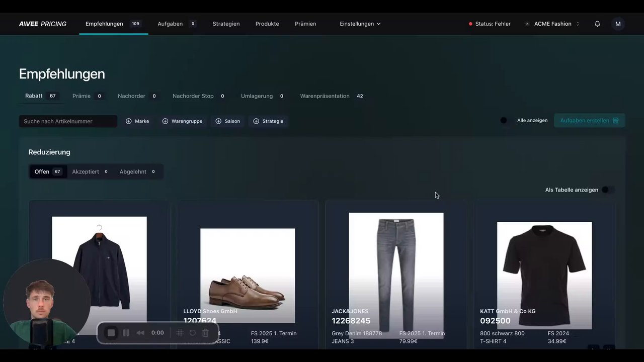
Task: Open the grey JACK&JONES jeans image
Action: pos(396,276)
